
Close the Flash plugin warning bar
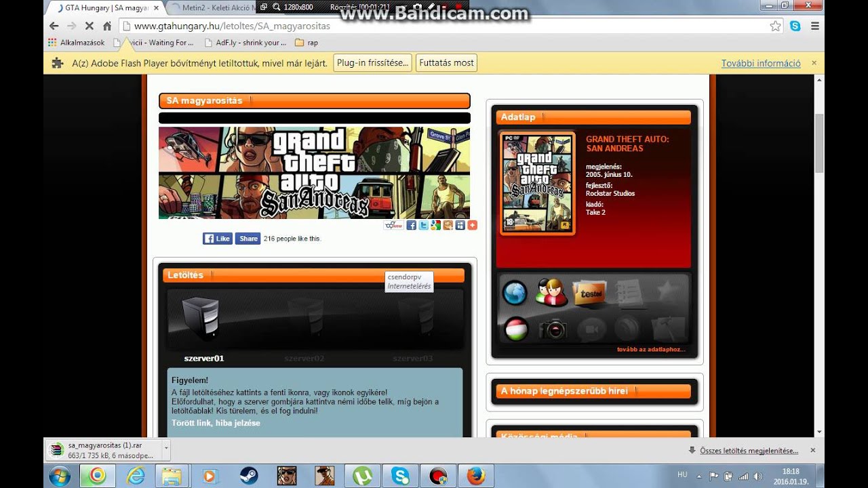814,63
